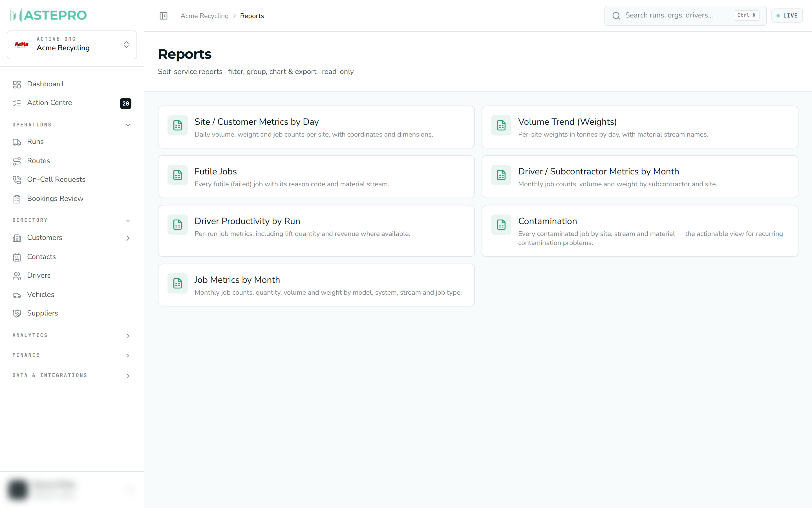Open the Contacts menu item
Image resolution: width=812 pixels, height=508 pixels.
(x=72, y=257)
